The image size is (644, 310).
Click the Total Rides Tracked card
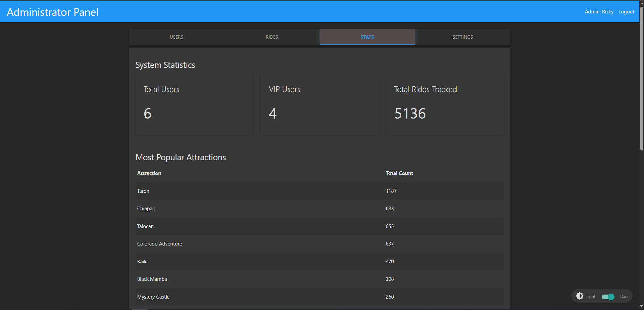click(x=445, y=104)
